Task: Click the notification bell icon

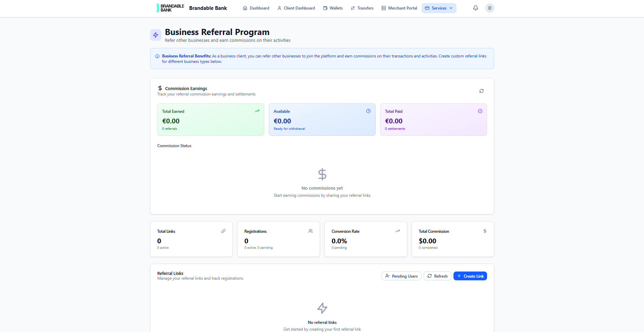Action: click(x=476, y=8)
